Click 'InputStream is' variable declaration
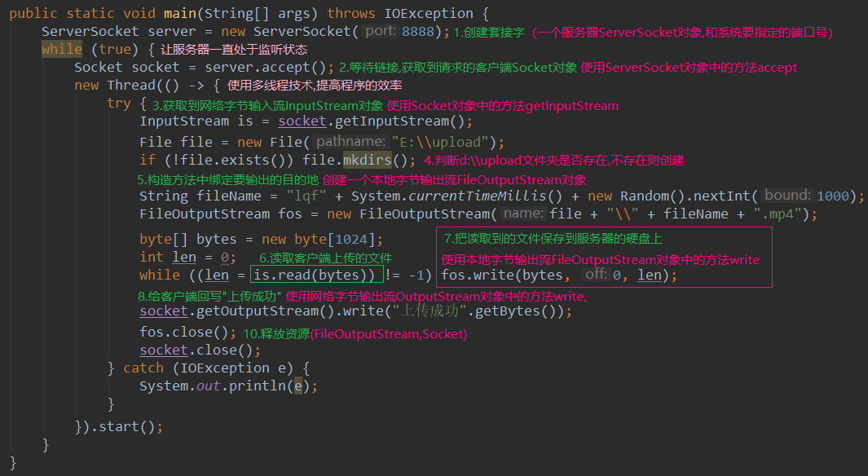The height and width of the screenshot is (476, 868). pyautogui.click(x=196, y=121)
